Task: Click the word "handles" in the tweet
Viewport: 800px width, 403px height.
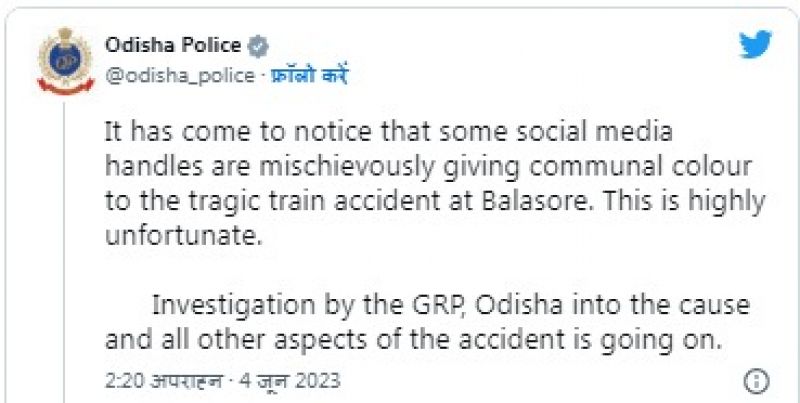Action: tap(150, 165)
